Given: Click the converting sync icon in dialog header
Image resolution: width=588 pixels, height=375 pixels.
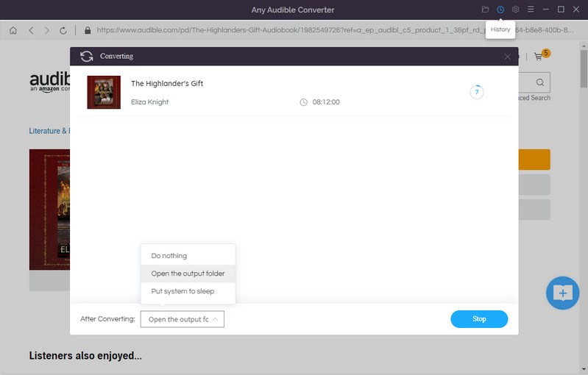Looking at the screenshot, I should (87, 56).
